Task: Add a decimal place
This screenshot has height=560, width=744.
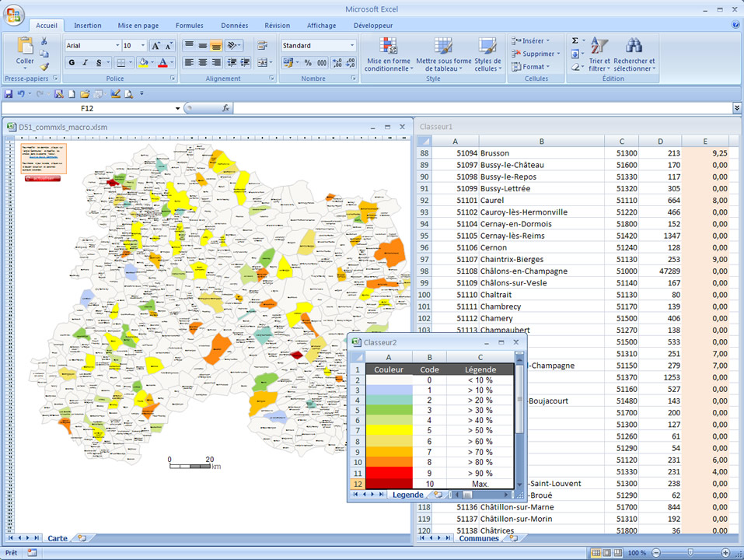Action: tap(337, 63)
